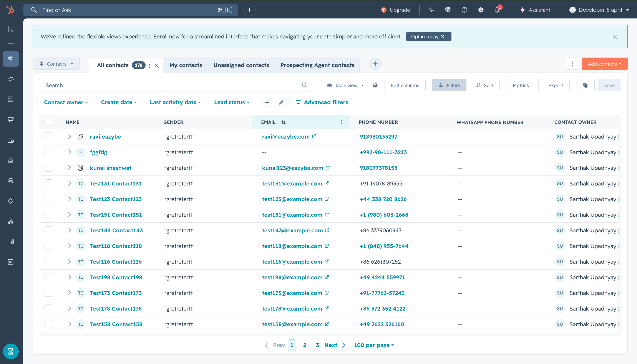Screen dimensions: 637x364
Task: Check the kunal shashwat row checkbox
Action: pyautogui.click(x=48, y=168)
